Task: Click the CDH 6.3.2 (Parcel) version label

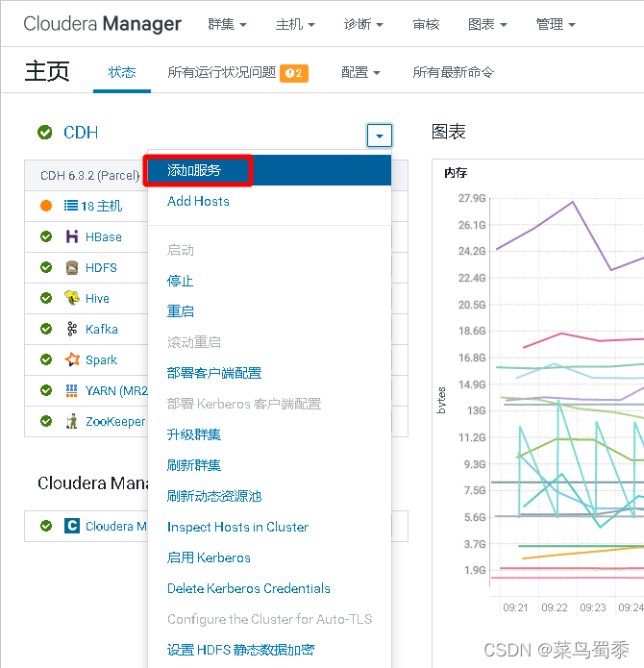Action: [x=89, y=176]
